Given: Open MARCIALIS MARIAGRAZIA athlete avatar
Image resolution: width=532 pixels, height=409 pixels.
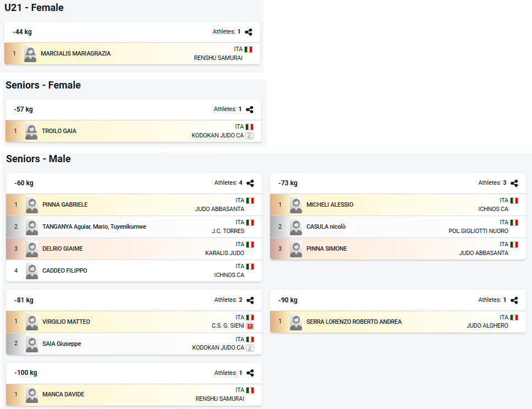Looking at the screenshot, I should (x=30, y=54).
